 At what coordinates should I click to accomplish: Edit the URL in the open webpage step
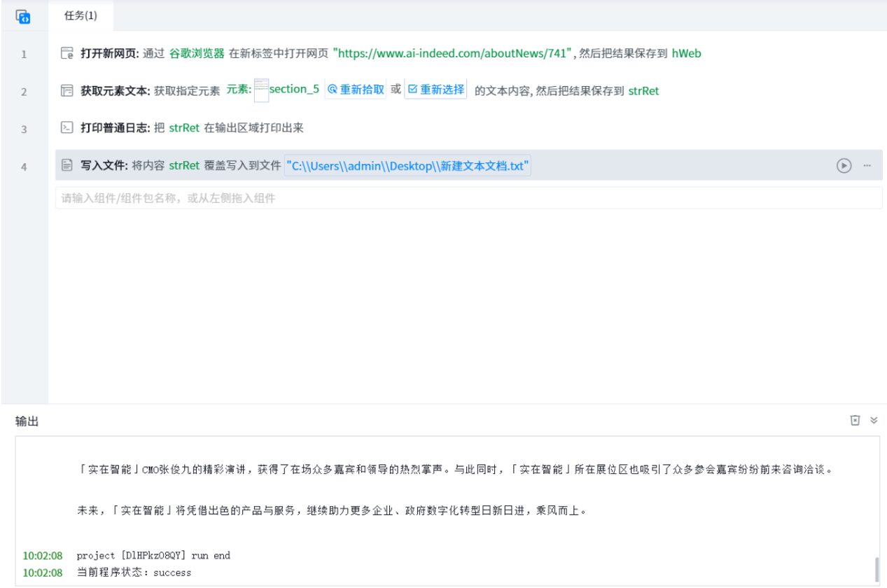coord(453,53)
